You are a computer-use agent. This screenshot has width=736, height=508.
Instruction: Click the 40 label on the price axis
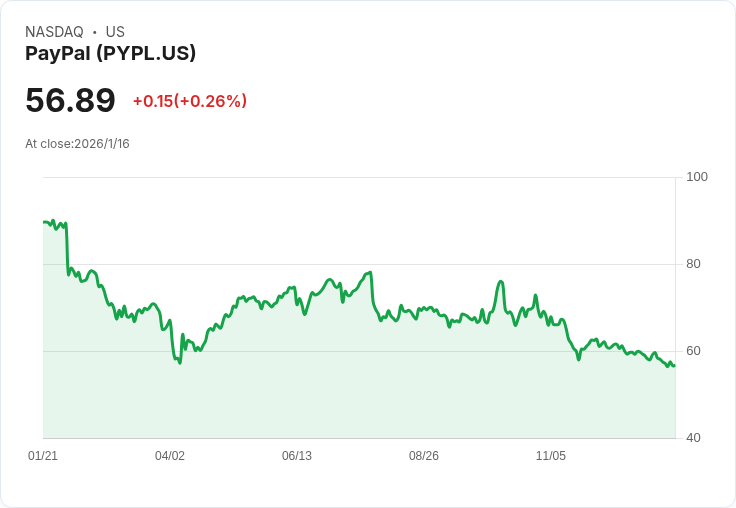694,438
